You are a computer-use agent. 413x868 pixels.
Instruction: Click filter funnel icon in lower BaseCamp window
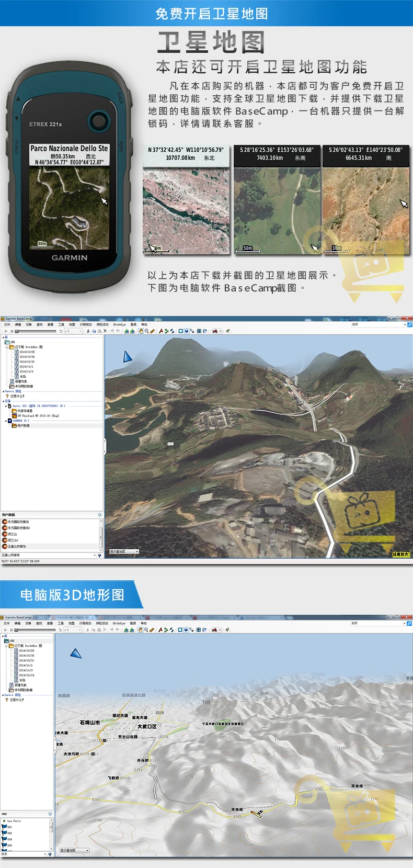[50, 854]
